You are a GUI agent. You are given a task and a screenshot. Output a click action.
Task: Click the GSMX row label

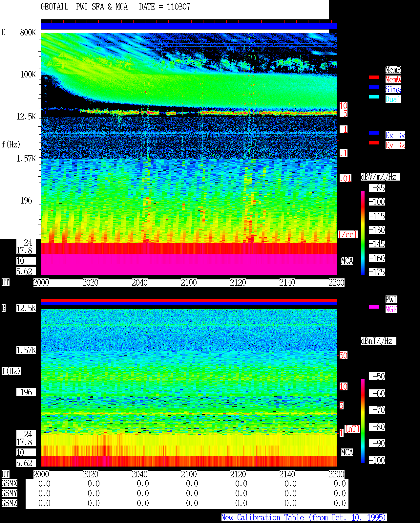tap(9, 483)
